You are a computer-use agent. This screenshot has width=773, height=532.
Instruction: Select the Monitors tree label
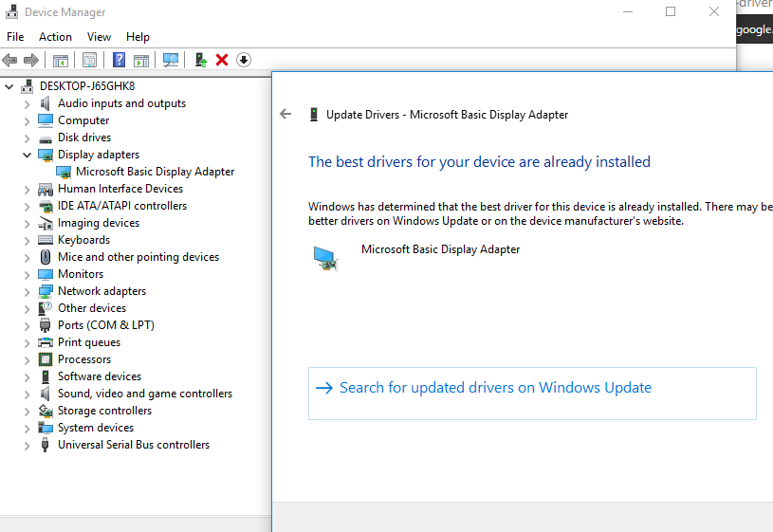tap(81, 274)
